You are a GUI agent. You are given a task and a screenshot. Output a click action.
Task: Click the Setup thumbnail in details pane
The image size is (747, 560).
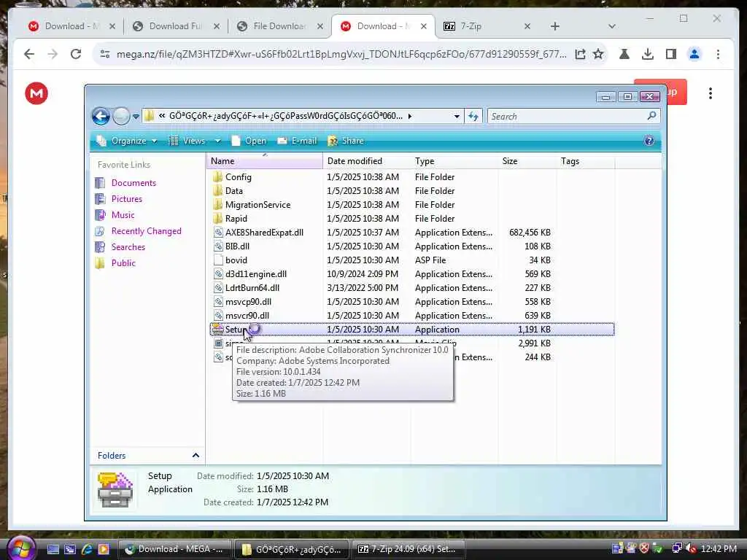[115, 489]
